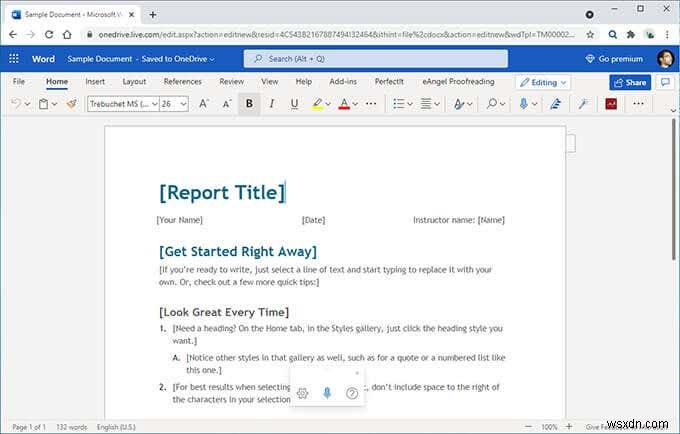Open the Comments pane icon
Screen dimensions: 680x434
tap(665, 82)
